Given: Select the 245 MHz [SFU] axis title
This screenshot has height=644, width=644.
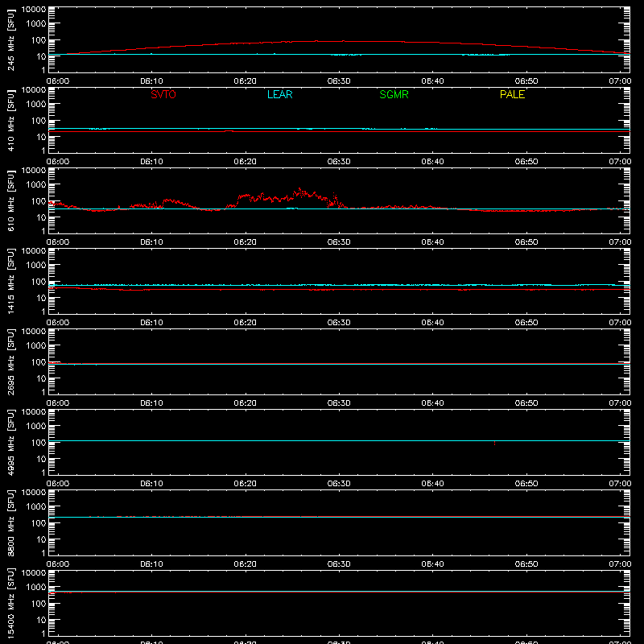Looking at the screenshot, I should pyautogui.click(x=11, y=40).
